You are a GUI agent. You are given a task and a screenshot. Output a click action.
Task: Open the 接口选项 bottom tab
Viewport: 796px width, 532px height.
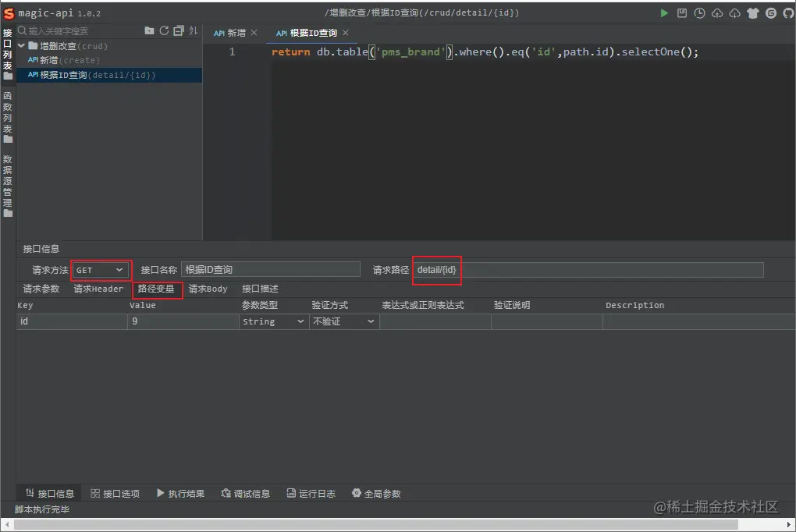click(115, 494)
